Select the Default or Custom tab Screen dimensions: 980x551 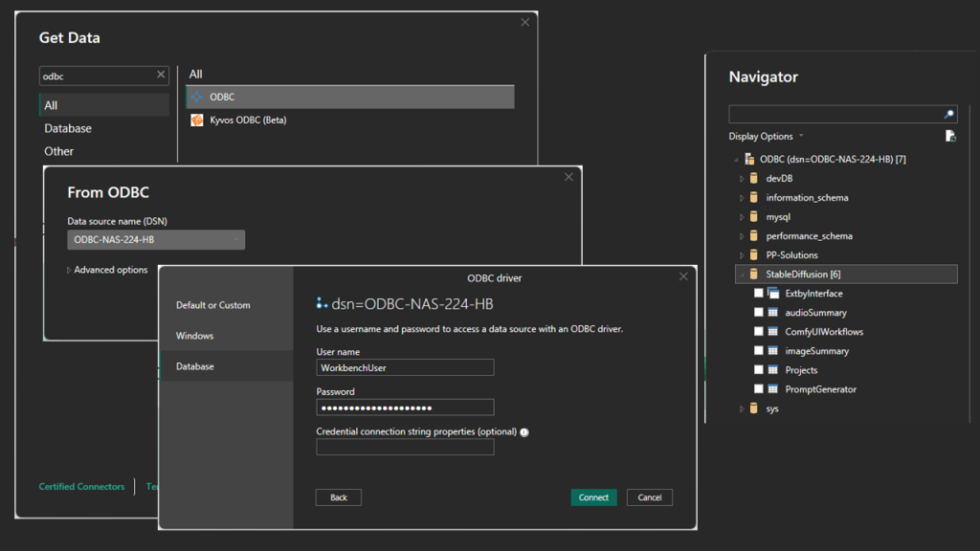click(212, 305)
